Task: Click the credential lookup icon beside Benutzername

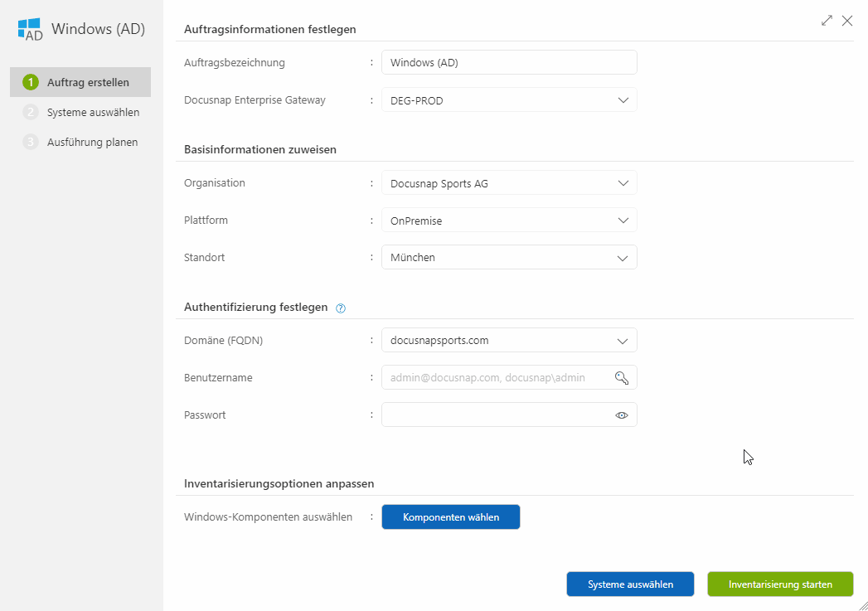Action: (x=621, y=377)
